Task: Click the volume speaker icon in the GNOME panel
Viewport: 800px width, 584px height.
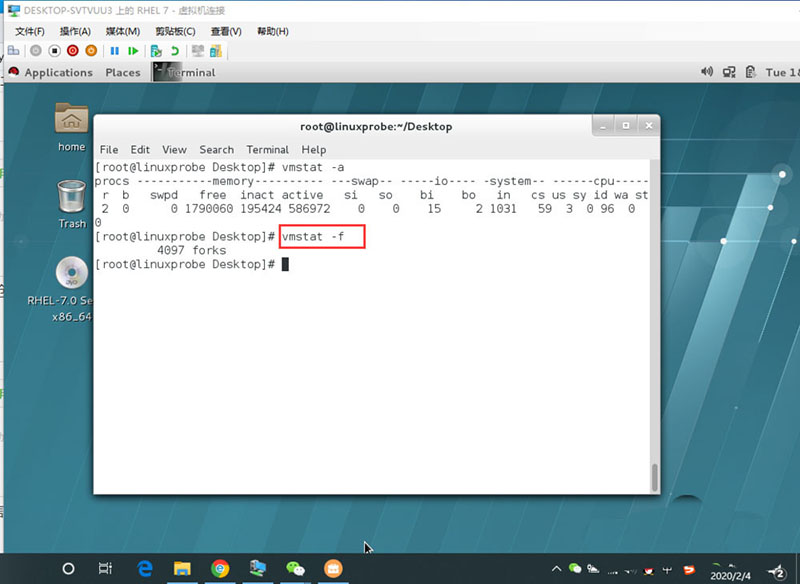Action: [x=708, y=72]
